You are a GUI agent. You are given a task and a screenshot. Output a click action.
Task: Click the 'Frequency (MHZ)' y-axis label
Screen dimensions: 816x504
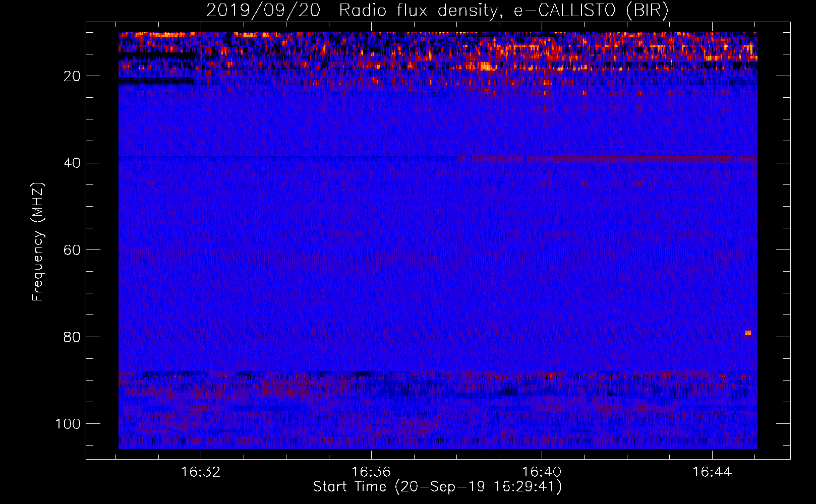38,242
